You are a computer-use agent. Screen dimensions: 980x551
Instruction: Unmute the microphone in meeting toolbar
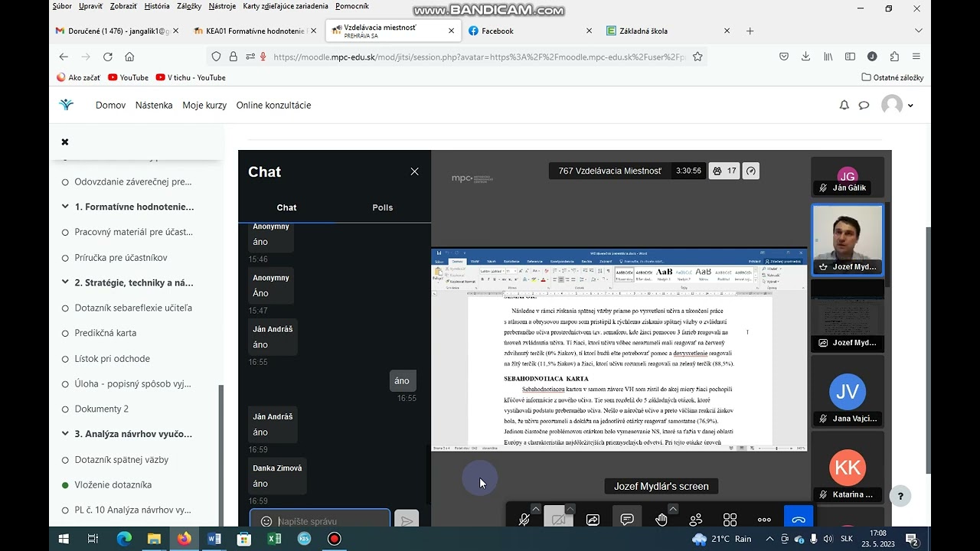(x=524, y=520)
